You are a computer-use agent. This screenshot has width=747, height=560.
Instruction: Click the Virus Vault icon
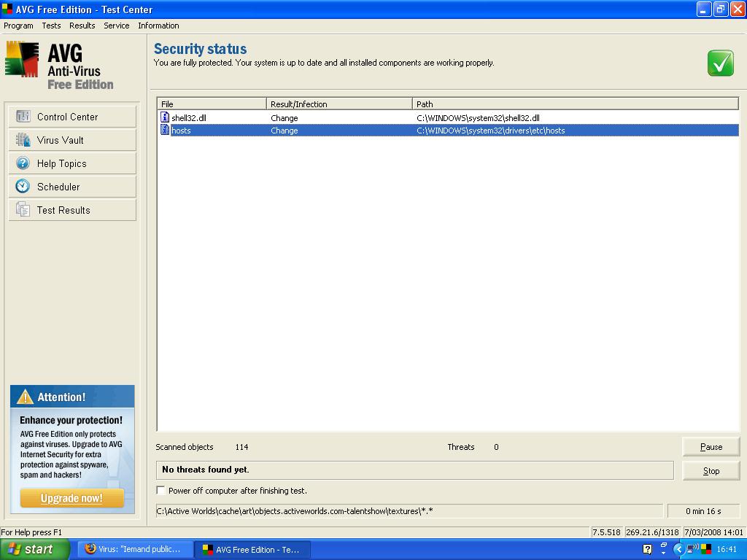23,139
